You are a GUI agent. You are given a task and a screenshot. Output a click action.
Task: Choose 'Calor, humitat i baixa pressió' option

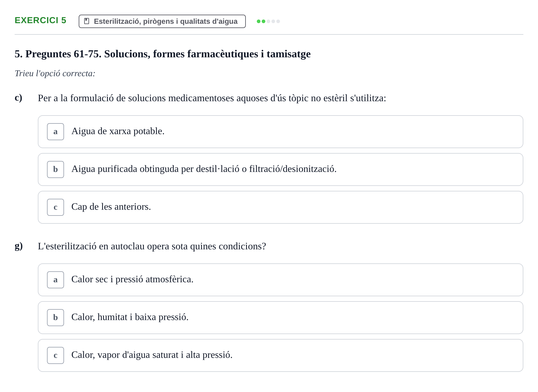(280, 318)
